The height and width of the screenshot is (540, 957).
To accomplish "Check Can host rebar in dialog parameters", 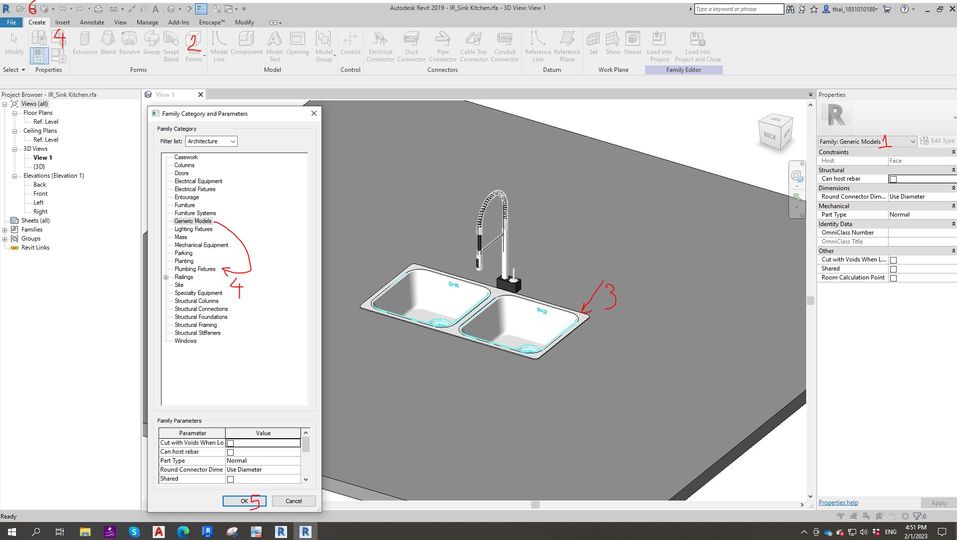I will (x=230, y=452).
